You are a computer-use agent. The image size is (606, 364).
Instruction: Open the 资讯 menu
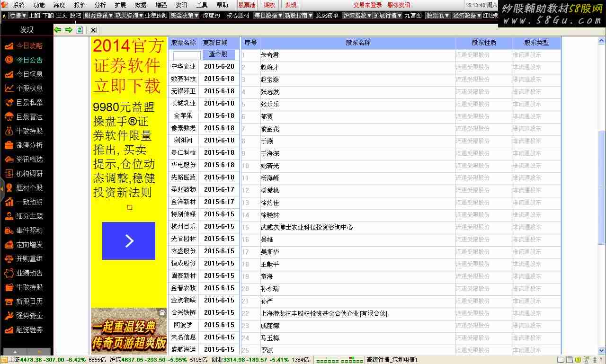click(x=181, y=5)
